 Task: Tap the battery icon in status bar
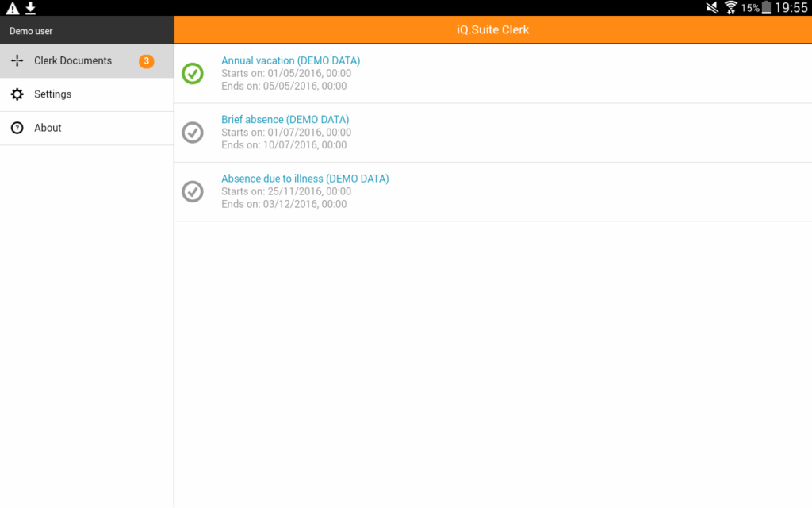pyautogui.click(x=766, y=8)
